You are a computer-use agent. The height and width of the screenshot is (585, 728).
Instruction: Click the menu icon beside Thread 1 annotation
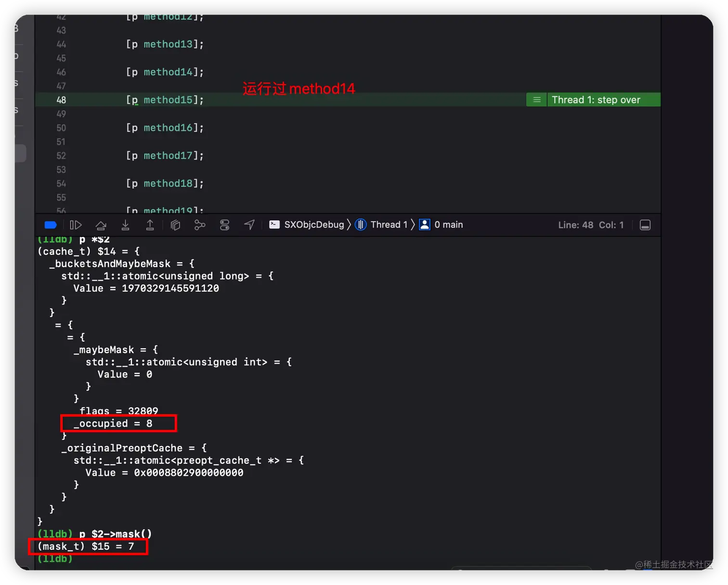[x=537, y=100]
